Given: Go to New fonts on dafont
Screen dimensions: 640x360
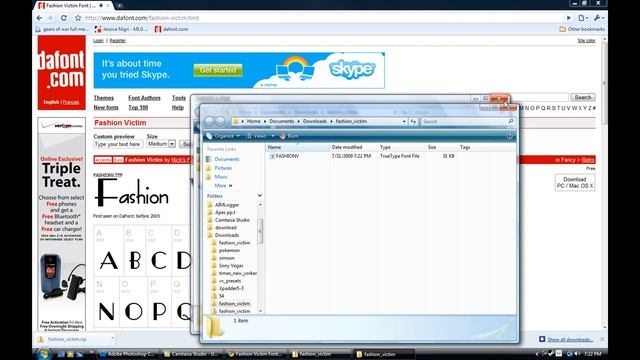Looking at the screenshot, I should coord(106,108).
